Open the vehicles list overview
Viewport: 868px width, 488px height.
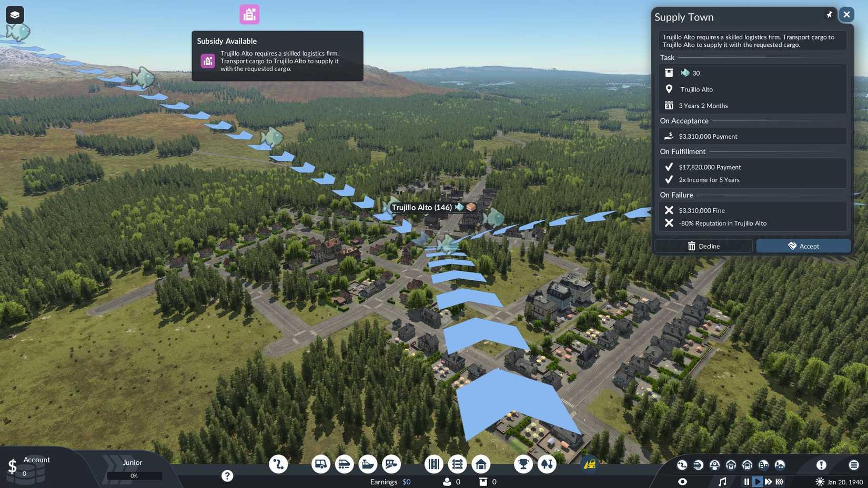698,465
